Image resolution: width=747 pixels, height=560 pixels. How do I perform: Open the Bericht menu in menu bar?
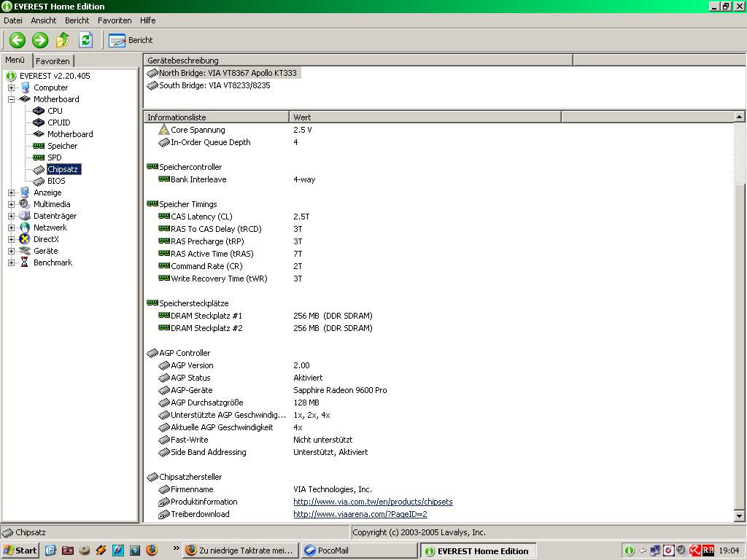(77, 20)
